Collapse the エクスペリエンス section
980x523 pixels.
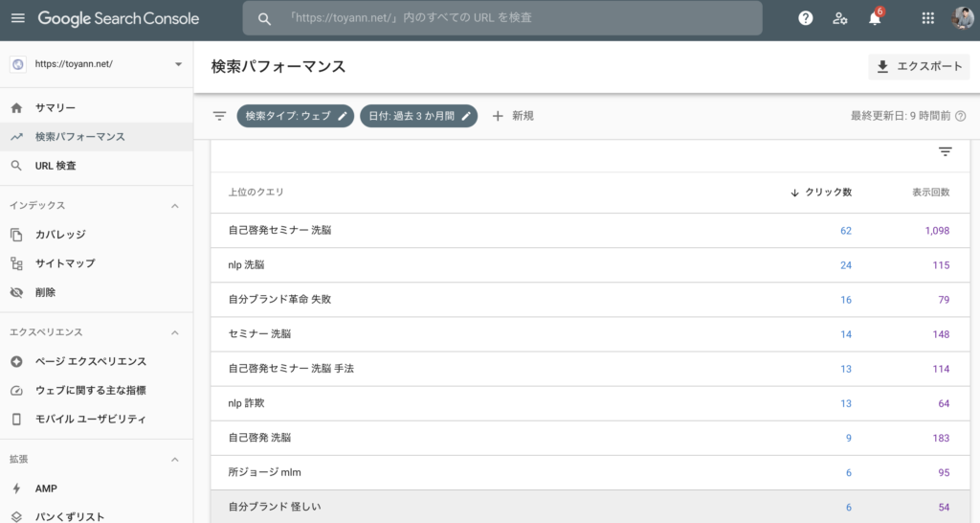click(x=174, y=332)
